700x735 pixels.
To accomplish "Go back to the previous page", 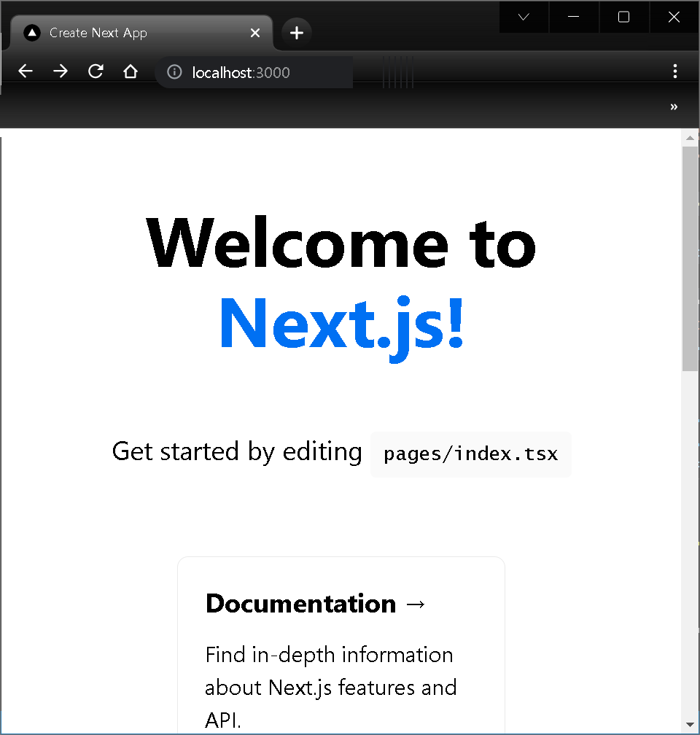I will (x=26, y=71).
